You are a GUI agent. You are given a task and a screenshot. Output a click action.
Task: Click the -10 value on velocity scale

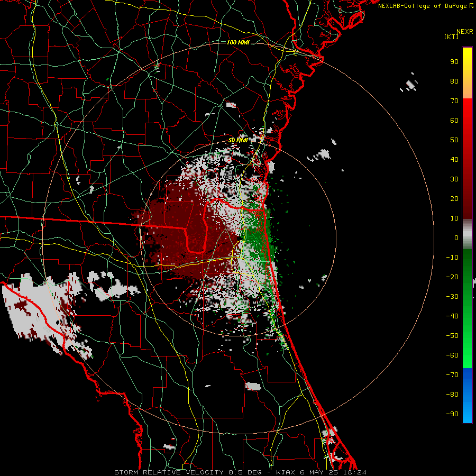click(x=452, y=258)
